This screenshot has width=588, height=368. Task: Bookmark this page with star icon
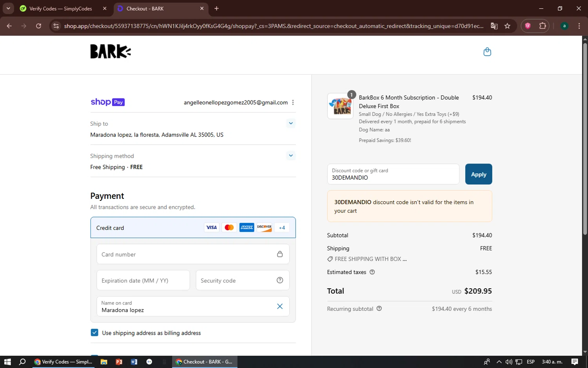point(507,26)
